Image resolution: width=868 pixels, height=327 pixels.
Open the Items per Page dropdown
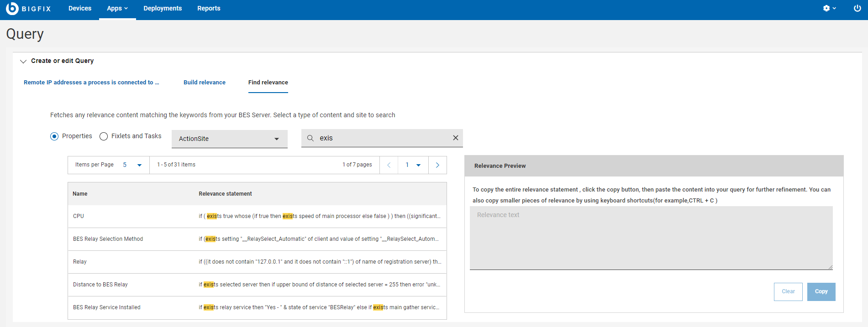132,165
